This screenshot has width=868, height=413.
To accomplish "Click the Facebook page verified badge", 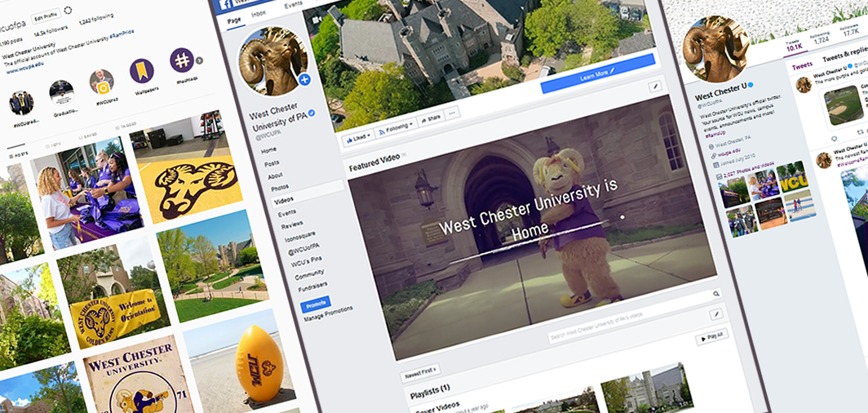I will tap(312, 113).
